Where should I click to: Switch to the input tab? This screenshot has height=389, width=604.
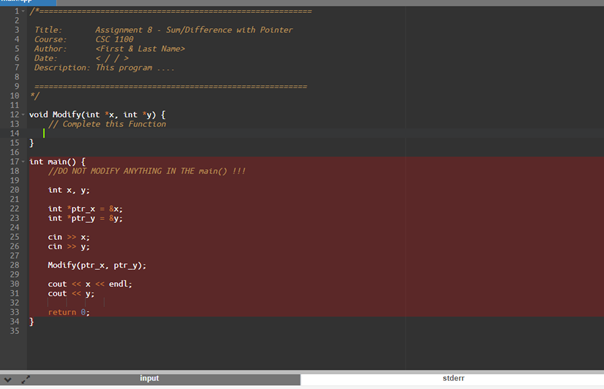click(x=149, y=379)
